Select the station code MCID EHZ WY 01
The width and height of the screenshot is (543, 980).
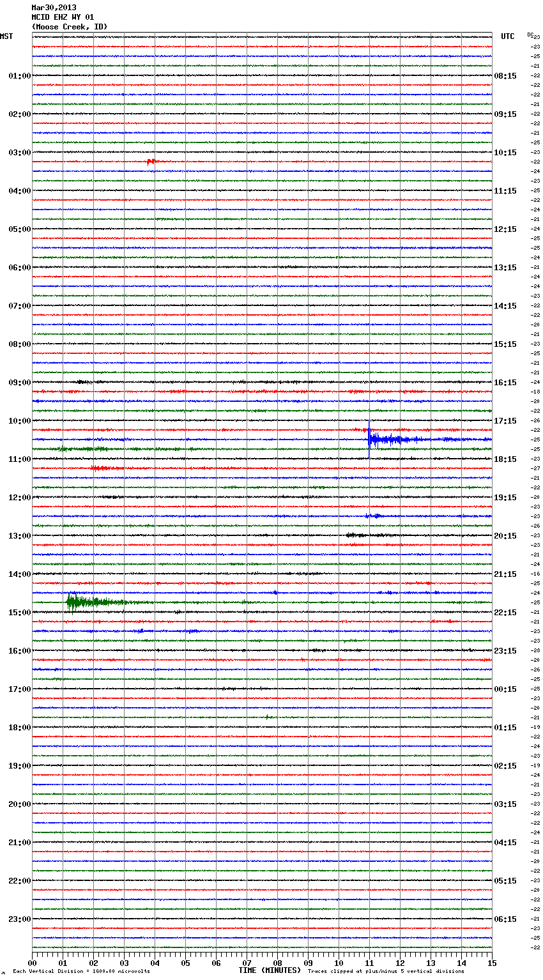63,17
